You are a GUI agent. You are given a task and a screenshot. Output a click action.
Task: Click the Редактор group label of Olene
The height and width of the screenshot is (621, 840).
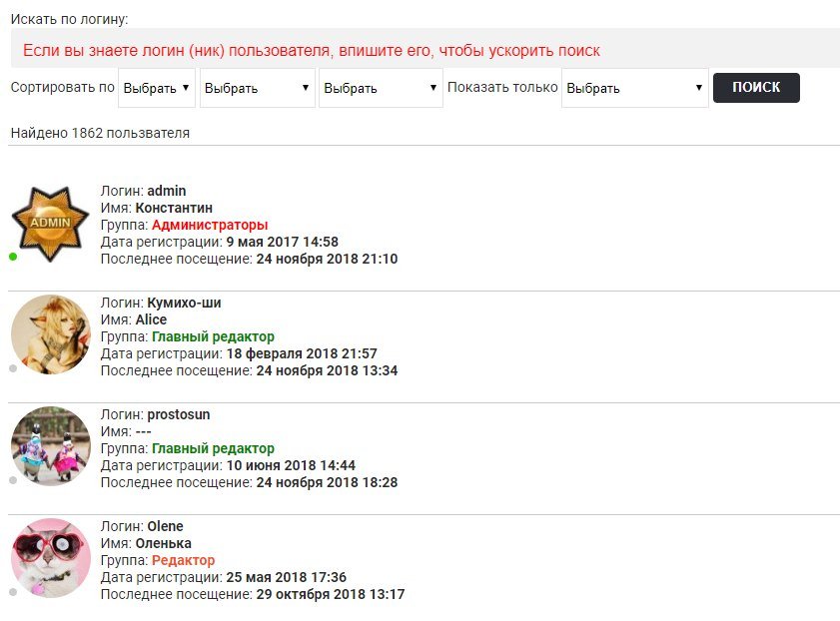click(183, 560)
